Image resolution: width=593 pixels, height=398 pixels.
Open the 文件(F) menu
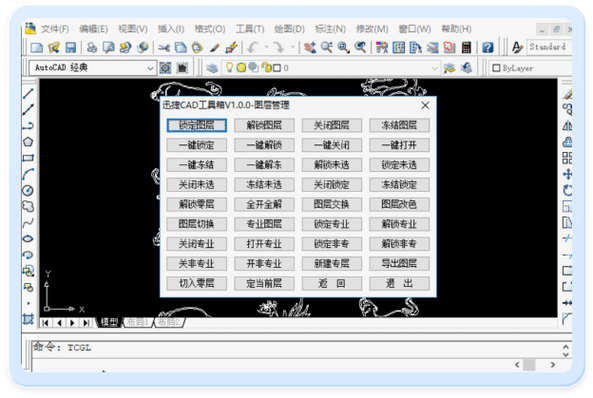(x=55, y=29)
